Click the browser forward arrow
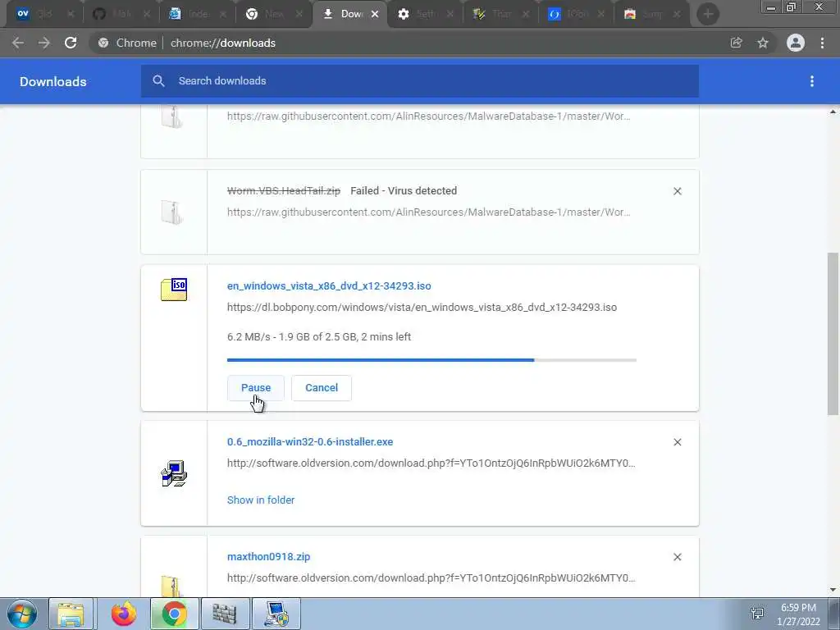 [x=44, y=43]
